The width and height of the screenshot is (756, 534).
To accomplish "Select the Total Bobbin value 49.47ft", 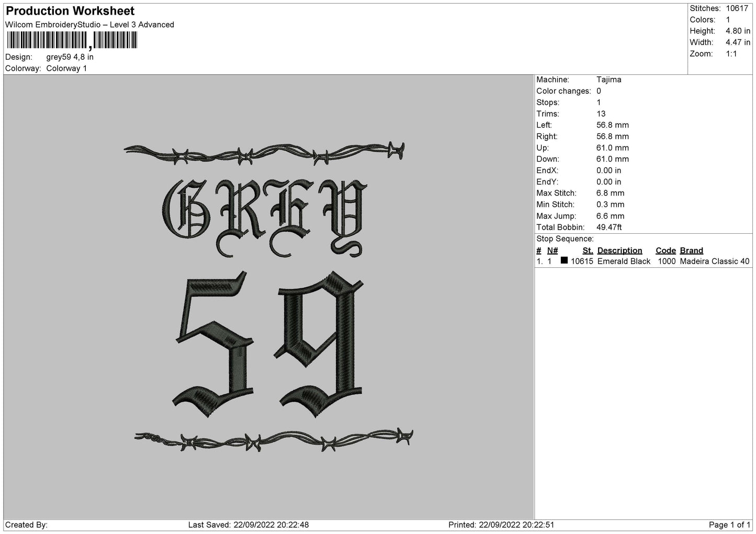I will click(x=609, y=228).
